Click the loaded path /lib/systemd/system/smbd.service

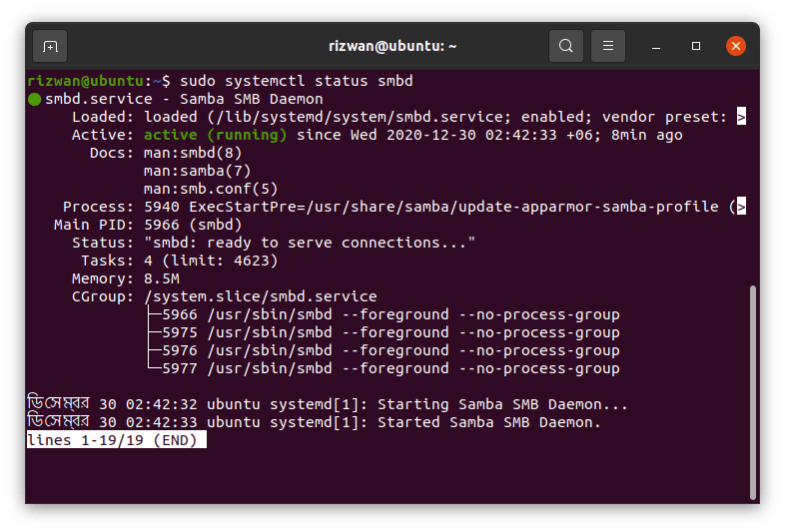359,117
